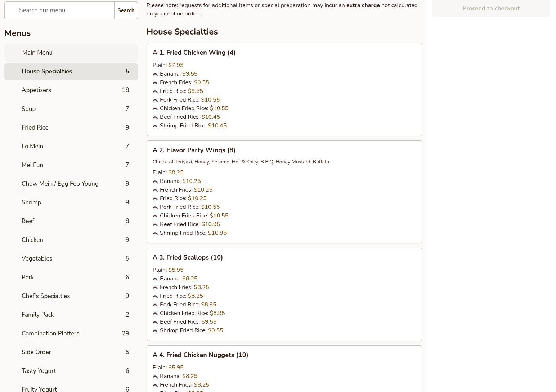Image resolution: width=556 pixels, height=392 pixels.
Task: Open the Mei Fun category
Action: pos(71,165)
